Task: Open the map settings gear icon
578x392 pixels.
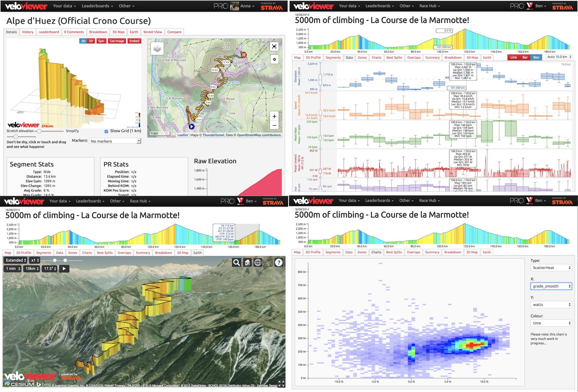Action: point(274,59)
